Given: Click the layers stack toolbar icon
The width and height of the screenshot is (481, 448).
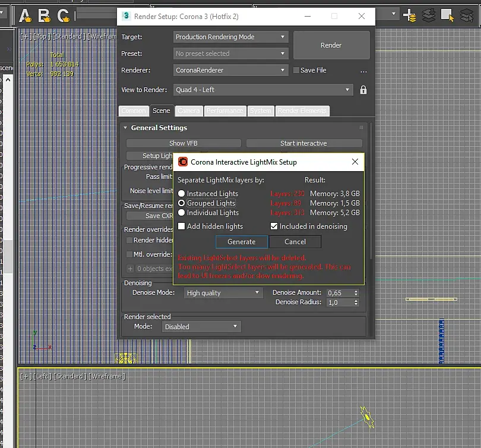Looking at the screenshot, I should (x=428, y=15).
